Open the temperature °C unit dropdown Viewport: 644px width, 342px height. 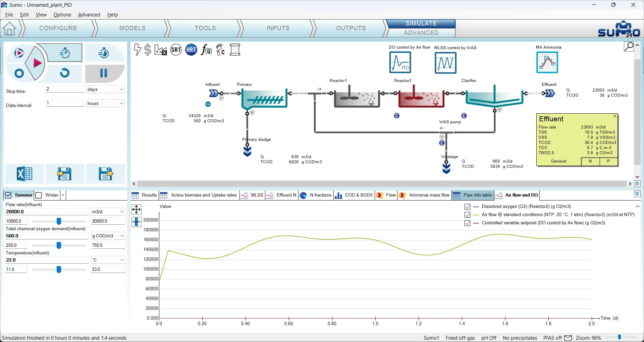tap(108, 260)
